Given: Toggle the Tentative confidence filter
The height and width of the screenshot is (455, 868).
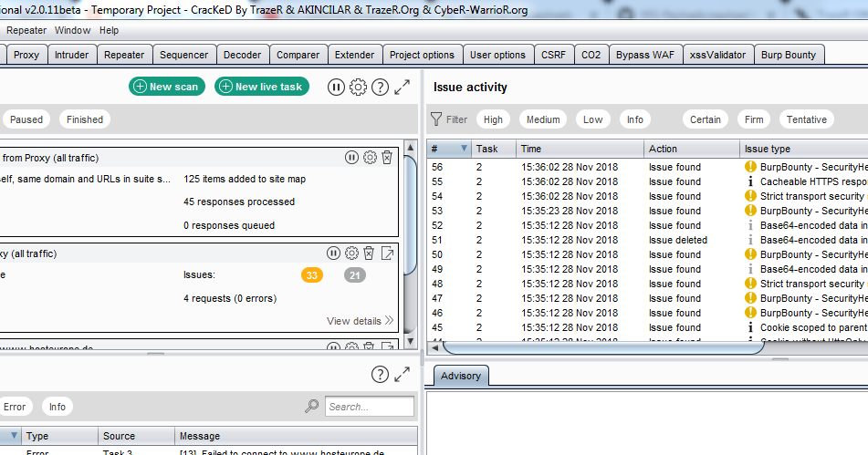Looking at the screenshot, I should click(807, 119).
